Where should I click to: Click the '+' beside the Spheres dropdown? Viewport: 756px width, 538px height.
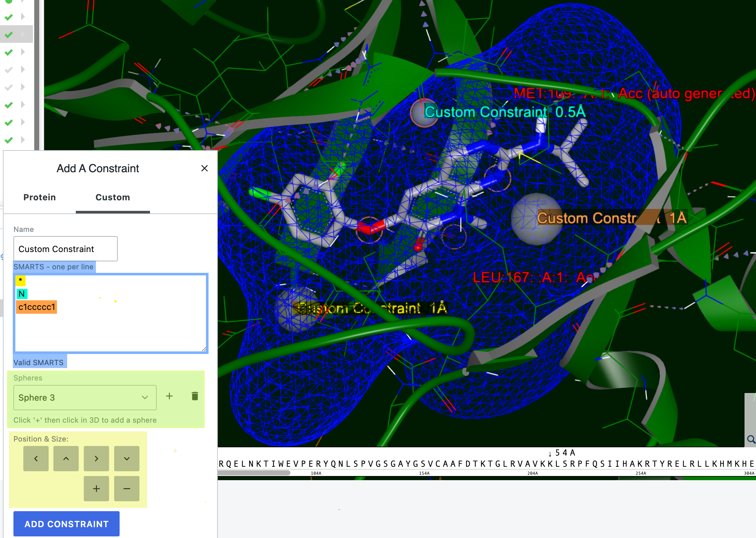pyautogui.click(x=169, y=396)
